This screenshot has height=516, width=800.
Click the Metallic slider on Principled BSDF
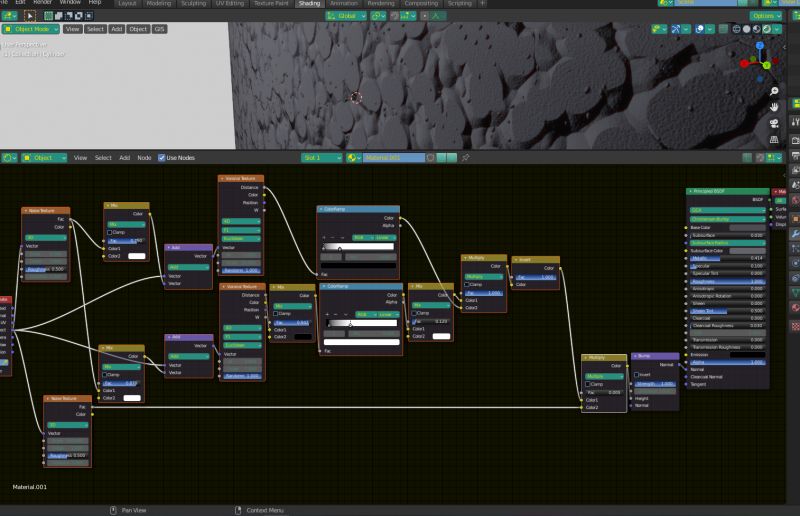tap(728, 258)
